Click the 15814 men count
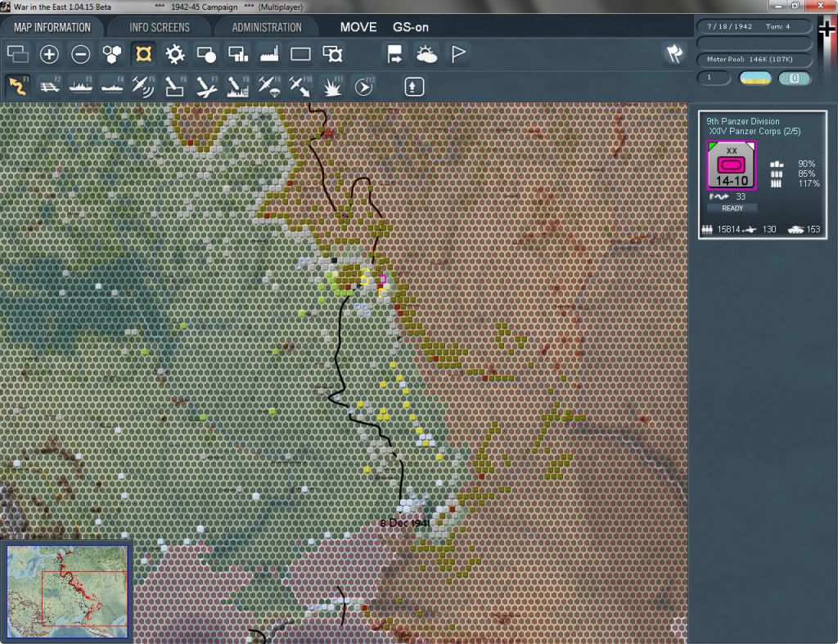The height and width of the screenshot is (644, 838). (x=728, y=229)
